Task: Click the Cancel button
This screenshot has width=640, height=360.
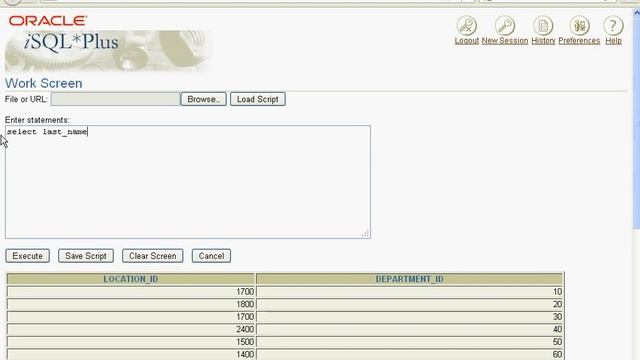Action: click(211, 256)
